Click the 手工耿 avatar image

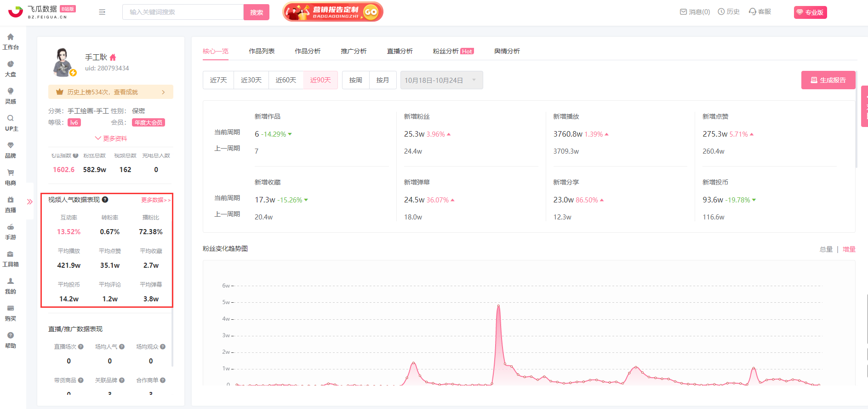(x=63, y=62)
